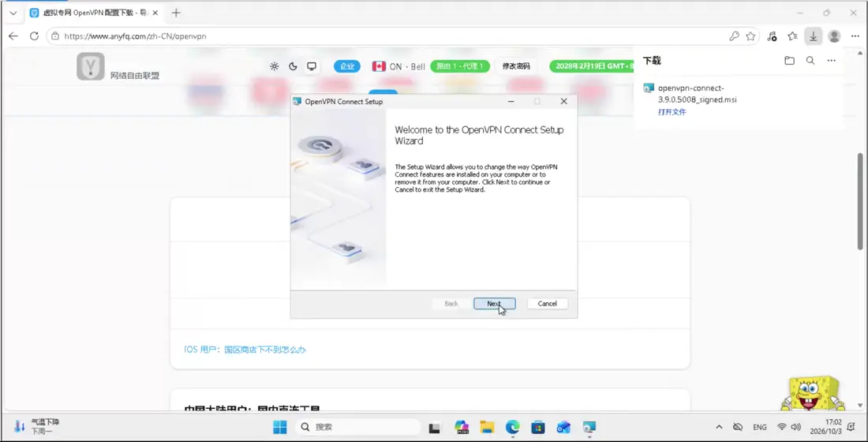This screenshot has width=868, height=442.
Task: Open the music note icon in browser toolbar
Action: point(772,36)
